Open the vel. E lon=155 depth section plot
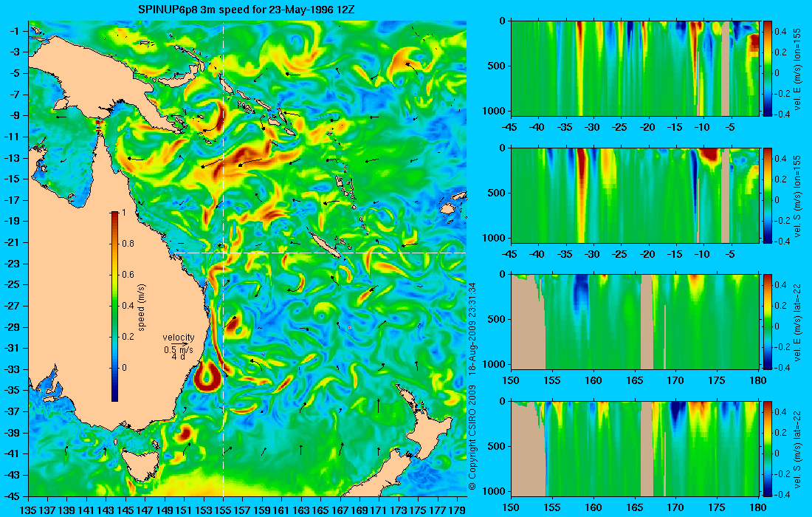 [x=635, y=69]
